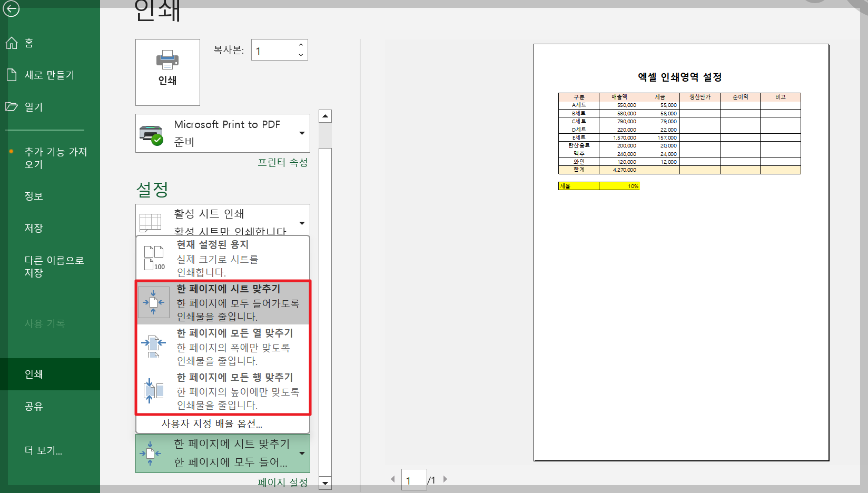Increase 복사본 count with the up stepper
The image size is (868, 493).
tap(300, 44)
